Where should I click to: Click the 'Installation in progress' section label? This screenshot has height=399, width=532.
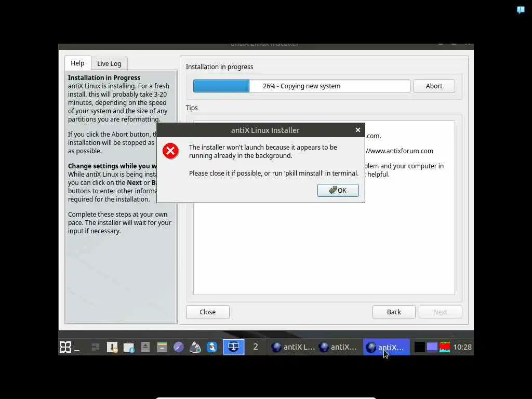click(x=219, y=67)
